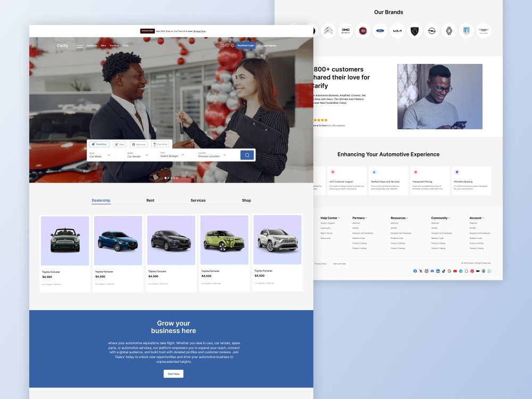Open the Car Model dropdown
The height and width of the screenshot is (399, 532).
137,155
